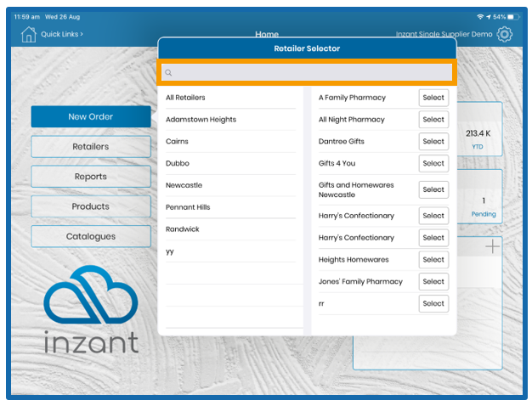The height and width of the screenshot is (406, 532).
Task: Expand Quick Links menu
Action: pos(62,34)
